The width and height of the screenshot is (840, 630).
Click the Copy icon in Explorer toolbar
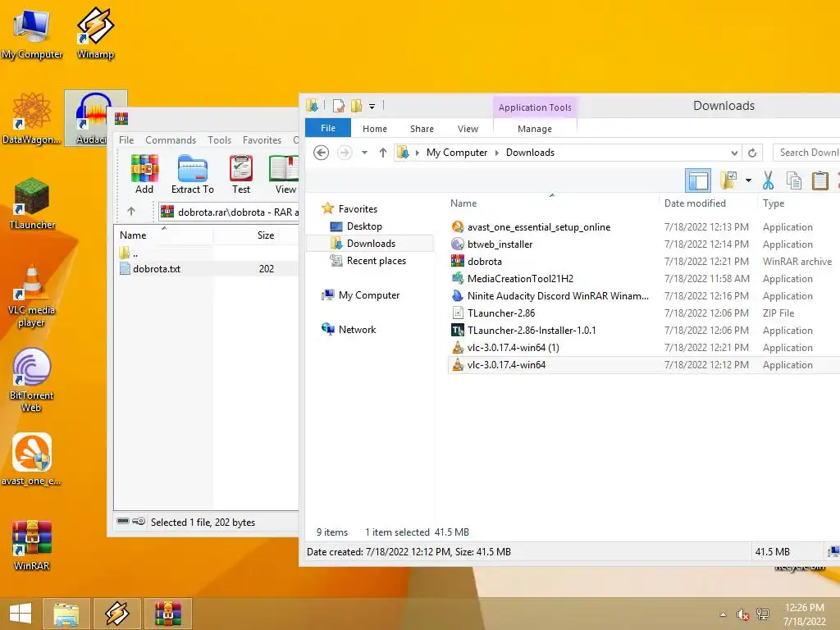[x=793, y=180]
